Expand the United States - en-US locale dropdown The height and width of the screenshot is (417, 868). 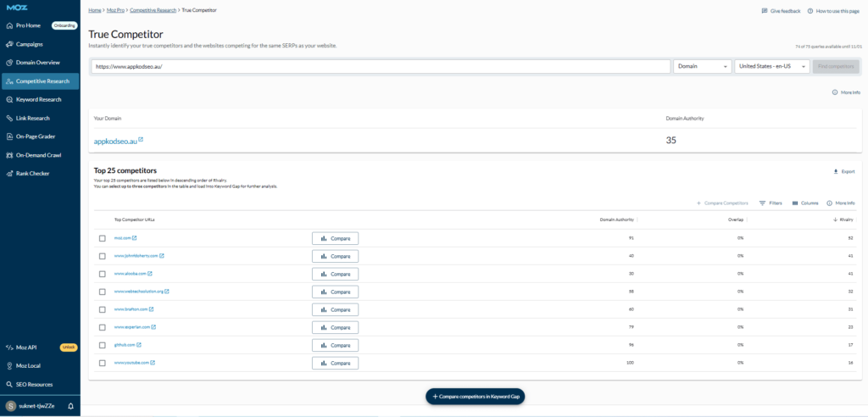coord(771,66)
